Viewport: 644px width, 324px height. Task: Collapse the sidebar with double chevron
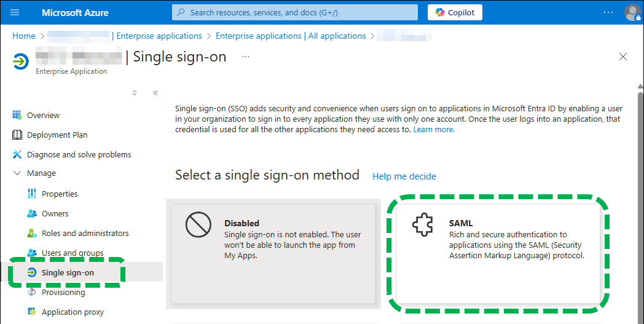(x=155, y=93)
